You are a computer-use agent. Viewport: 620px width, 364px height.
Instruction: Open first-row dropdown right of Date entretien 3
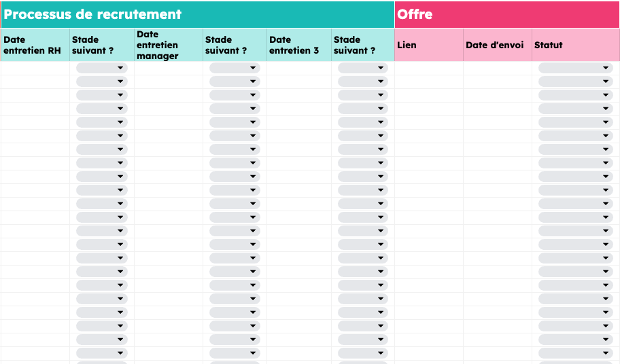[363, 68]
